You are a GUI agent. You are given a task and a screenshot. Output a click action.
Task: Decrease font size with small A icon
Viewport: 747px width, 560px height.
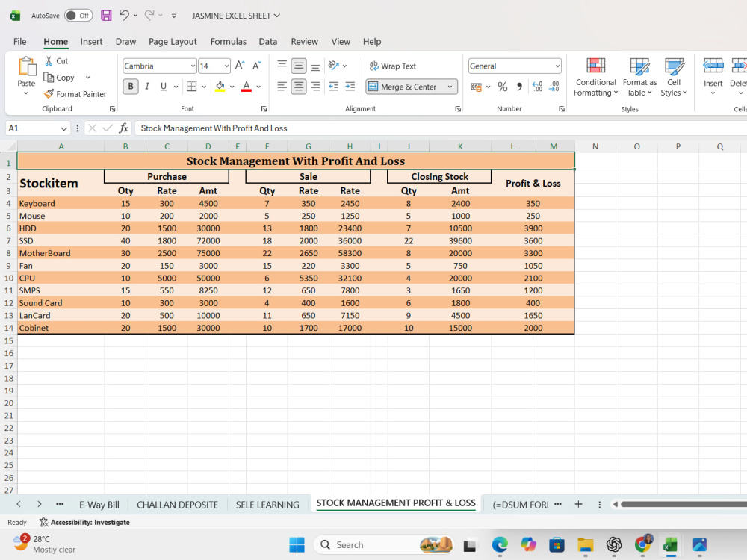(257, 66)
